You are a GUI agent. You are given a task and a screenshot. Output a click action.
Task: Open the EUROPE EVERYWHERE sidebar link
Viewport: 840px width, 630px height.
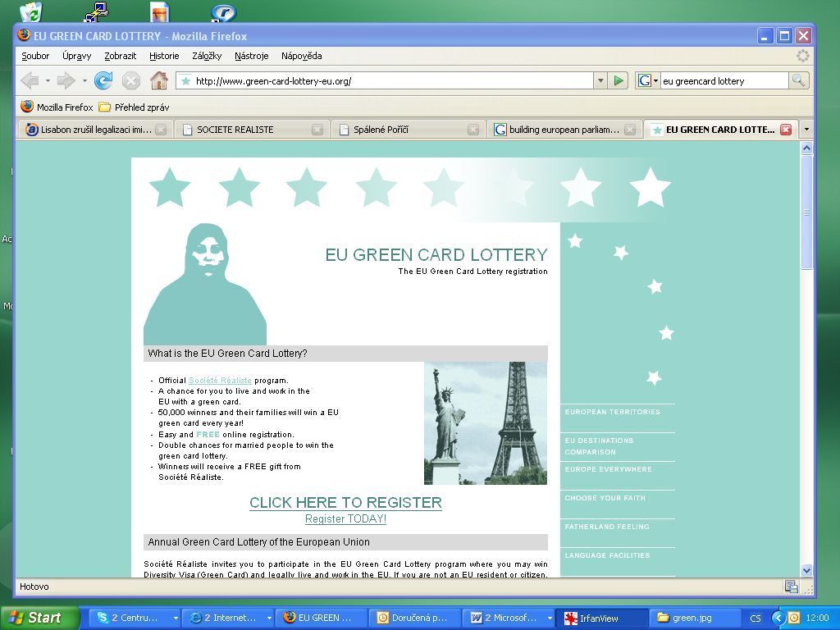tap(608, 469)
